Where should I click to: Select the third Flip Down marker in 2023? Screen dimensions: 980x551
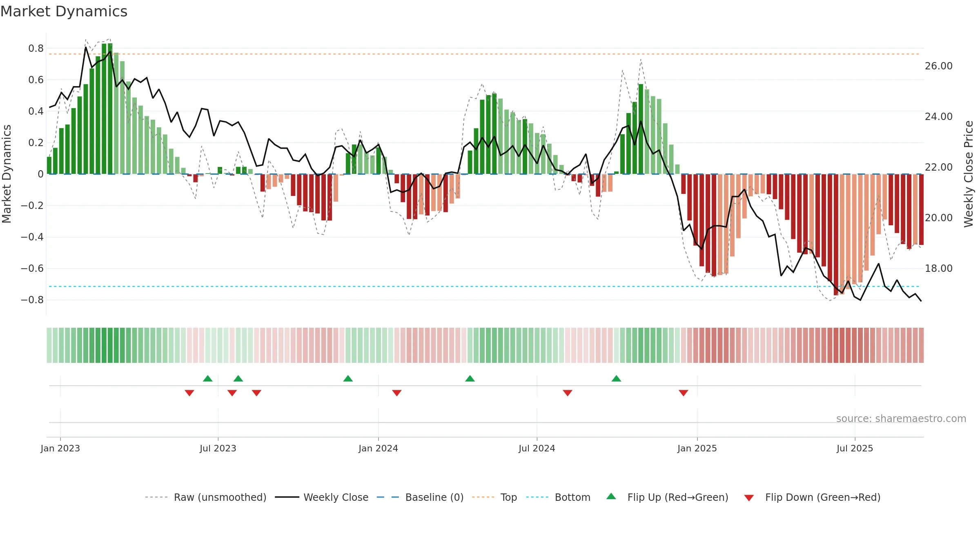pos(256,393)
